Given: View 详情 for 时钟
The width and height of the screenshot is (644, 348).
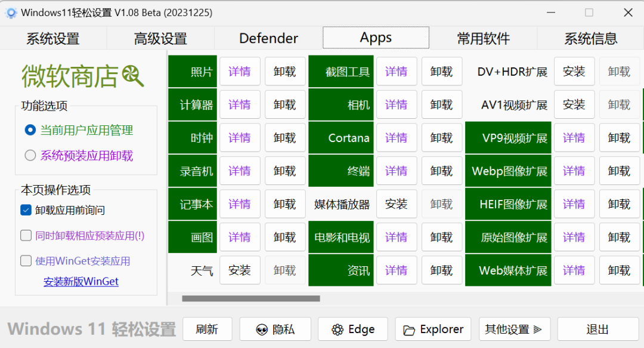Looking at the screenshot, I should pyautogui.click(x=240, y=137).
